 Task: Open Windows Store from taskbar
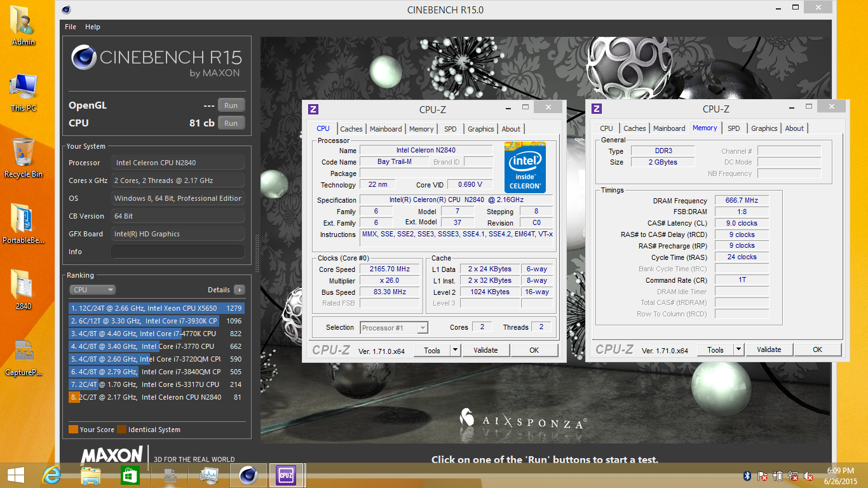pyautogui.click(x=130, y=475)
